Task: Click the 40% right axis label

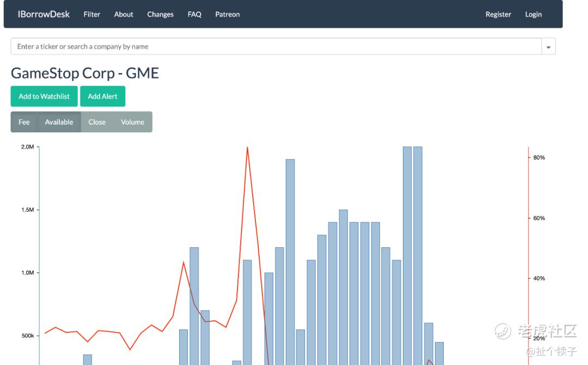Action: (x=539, y=278)
